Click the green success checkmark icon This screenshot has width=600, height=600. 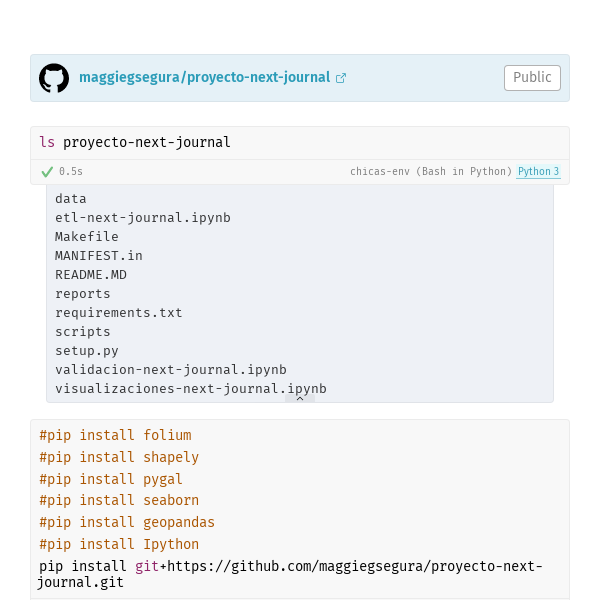[47, 172]
